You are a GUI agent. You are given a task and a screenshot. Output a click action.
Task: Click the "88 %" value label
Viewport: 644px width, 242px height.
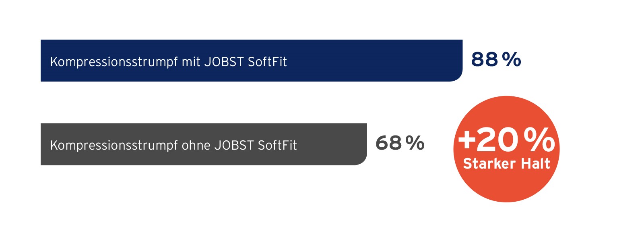495,59
